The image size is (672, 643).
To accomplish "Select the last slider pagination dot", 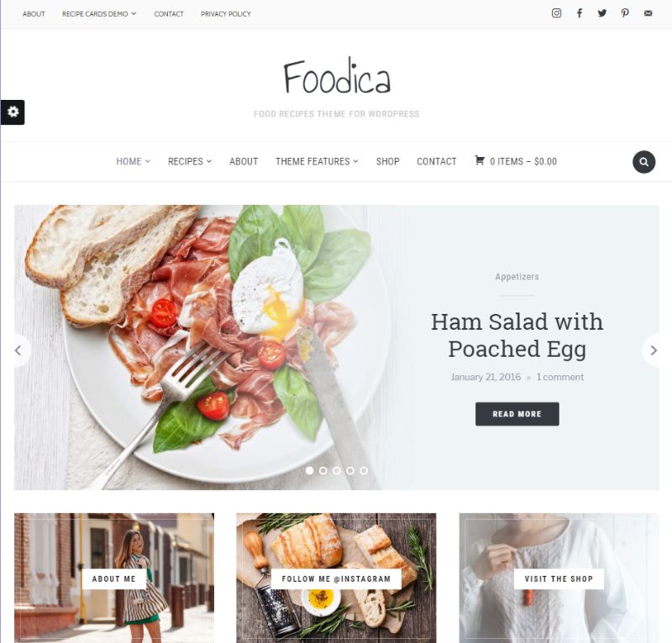I will (364, 471).
